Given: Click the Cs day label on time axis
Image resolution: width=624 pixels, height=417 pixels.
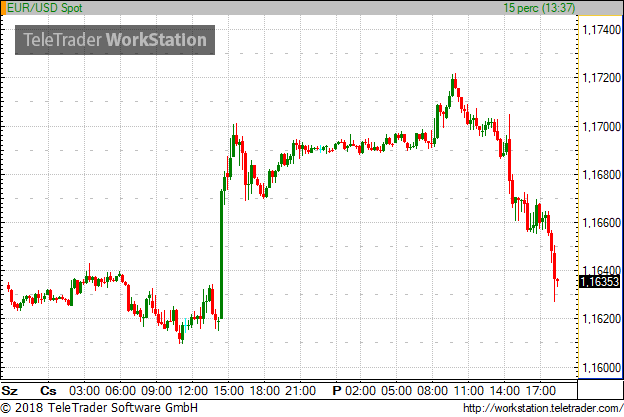Looking at the screenshot, I should [48, 391].
